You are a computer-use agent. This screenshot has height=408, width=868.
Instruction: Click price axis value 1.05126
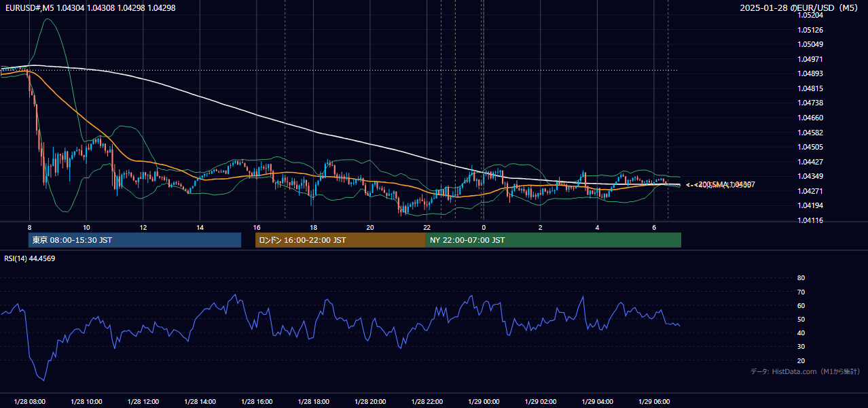[x=810, y=30]
